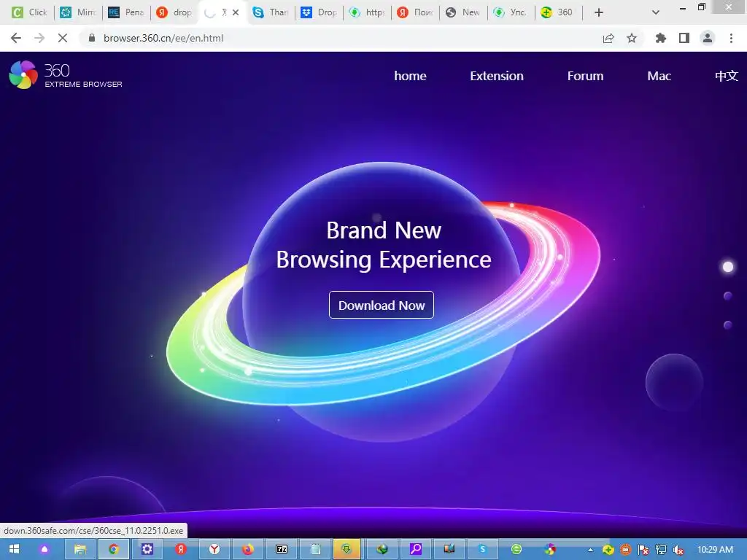Stop loading the current page

pyautogui.click(x=63, y=38)
